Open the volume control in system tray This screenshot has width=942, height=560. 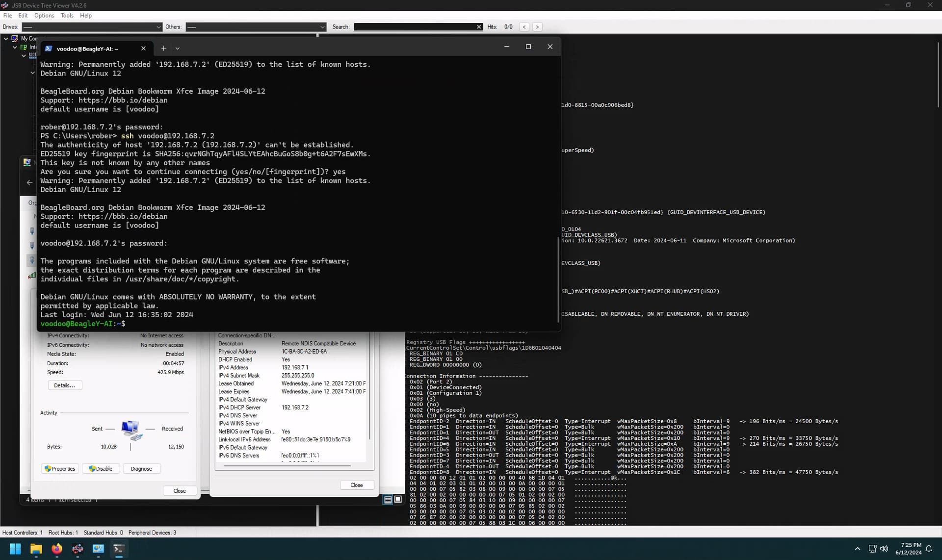point(884,549)
